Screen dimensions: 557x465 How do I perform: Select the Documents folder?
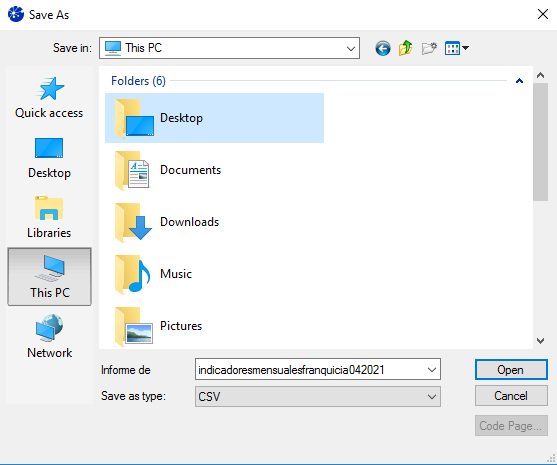point(215,170)
